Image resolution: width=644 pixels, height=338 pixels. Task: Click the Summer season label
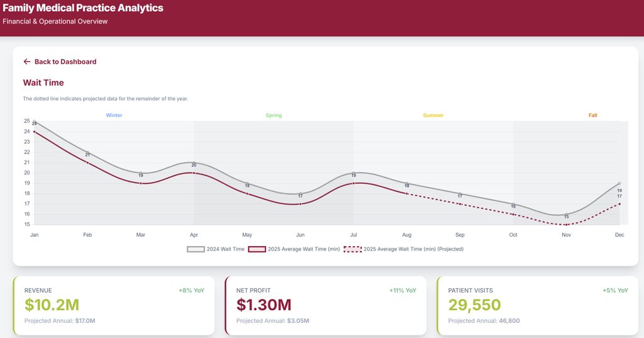tap(433, 115)
